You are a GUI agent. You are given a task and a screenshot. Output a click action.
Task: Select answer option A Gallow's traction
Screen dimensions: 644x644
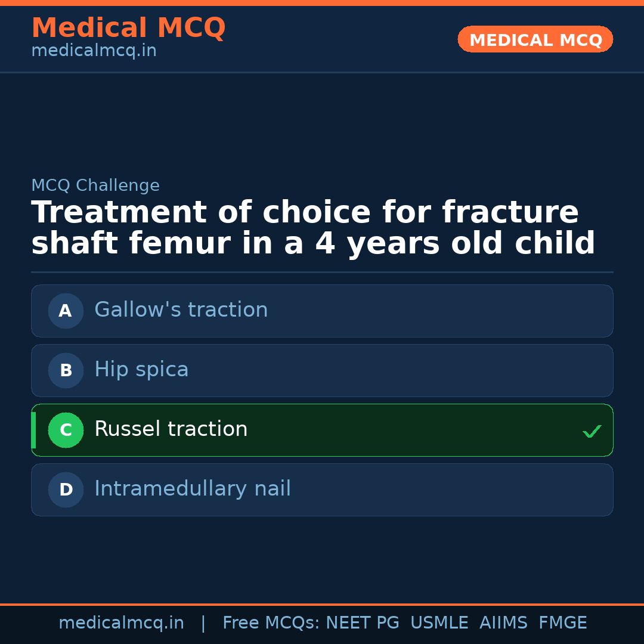pyautogui.click(x=322, y=311)
